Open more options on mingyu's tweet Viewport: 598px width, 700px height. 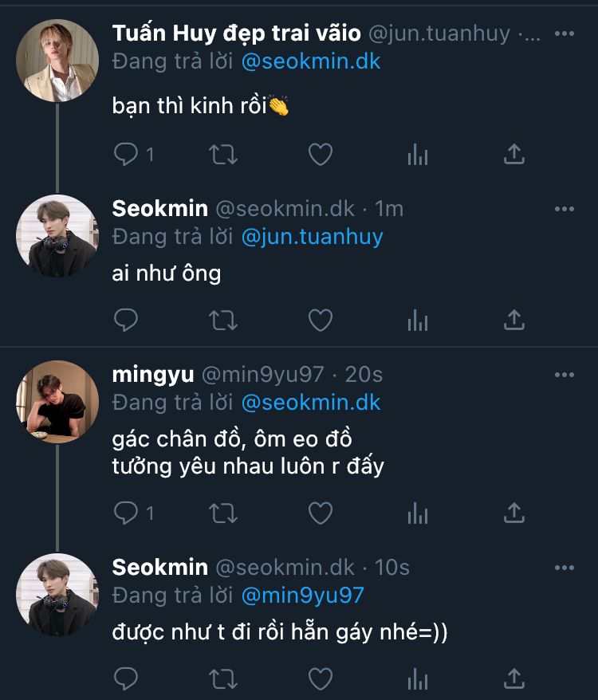(x=564, y=375)
